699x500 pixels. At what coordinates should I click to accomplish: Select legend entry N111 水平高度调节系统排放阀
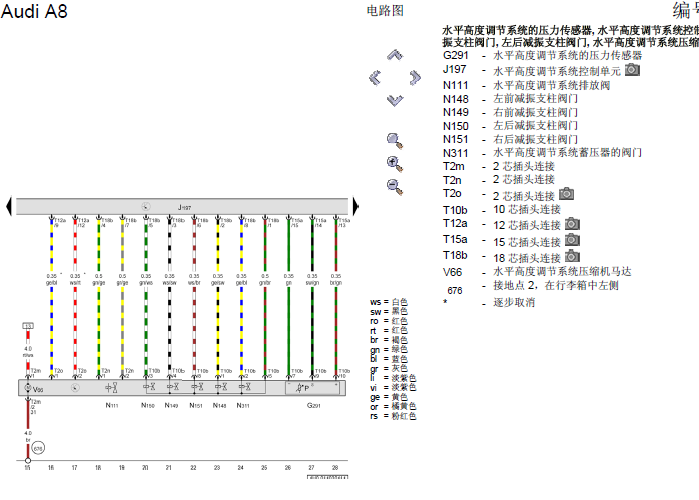coord(526,85)
